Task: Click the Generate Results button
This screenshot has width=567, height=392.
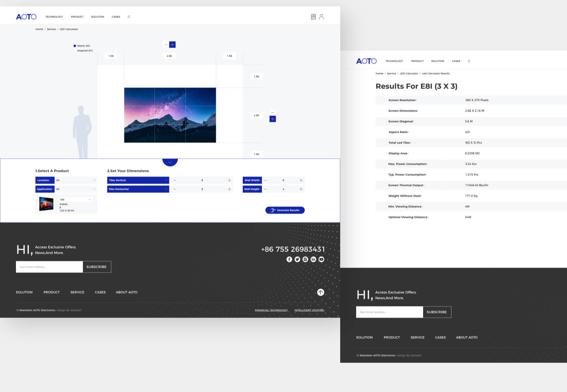Action: point(285,210)
